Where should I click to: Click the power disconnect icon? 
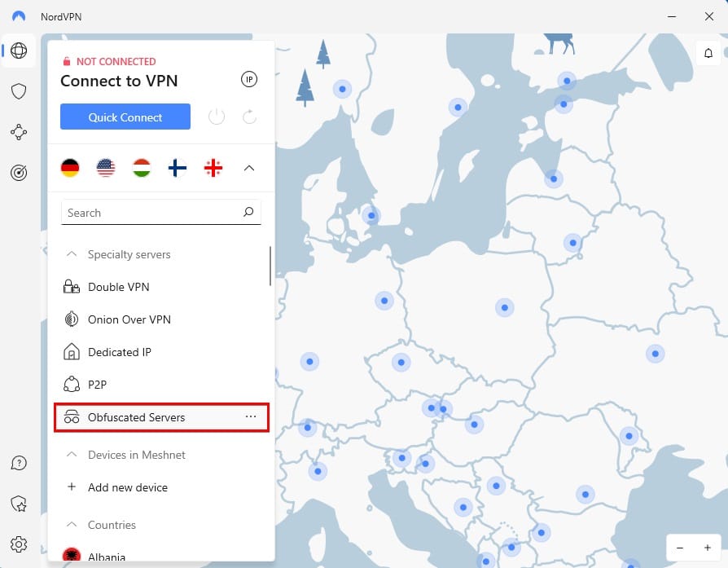(217, 117)
